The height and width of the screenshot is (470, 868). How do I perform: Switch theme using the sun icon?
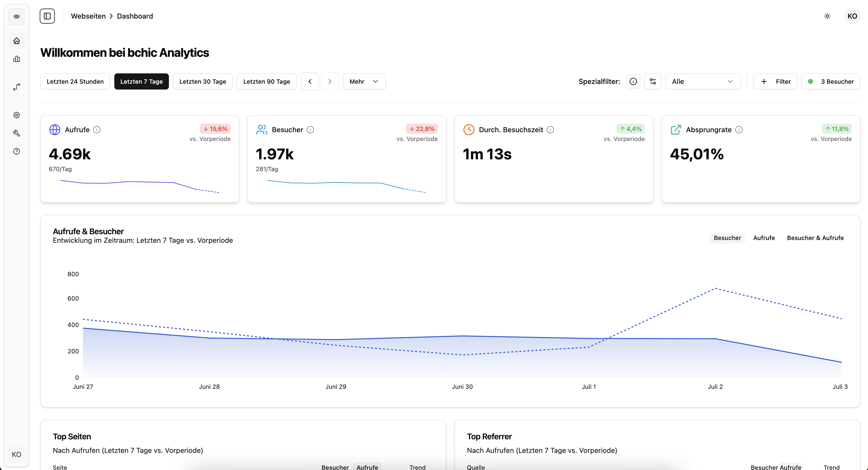(x=827, y=16)
